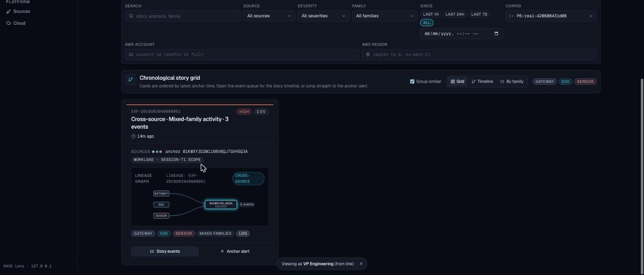Jump to the Anchor alert

click(235, 252)
